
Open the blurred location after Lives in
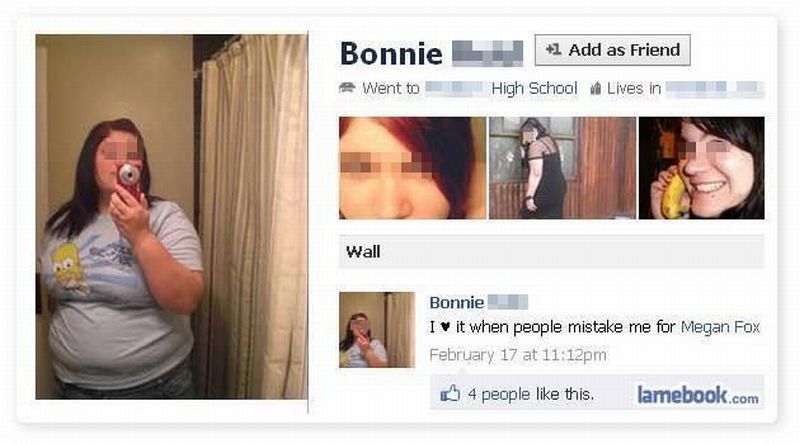(x=715, y=89)
